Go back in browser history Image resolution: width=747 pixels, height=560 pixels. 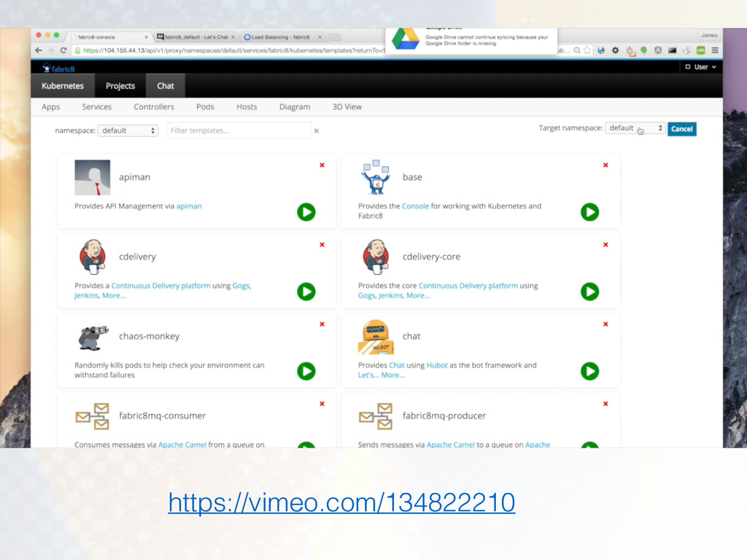[39, 50]
